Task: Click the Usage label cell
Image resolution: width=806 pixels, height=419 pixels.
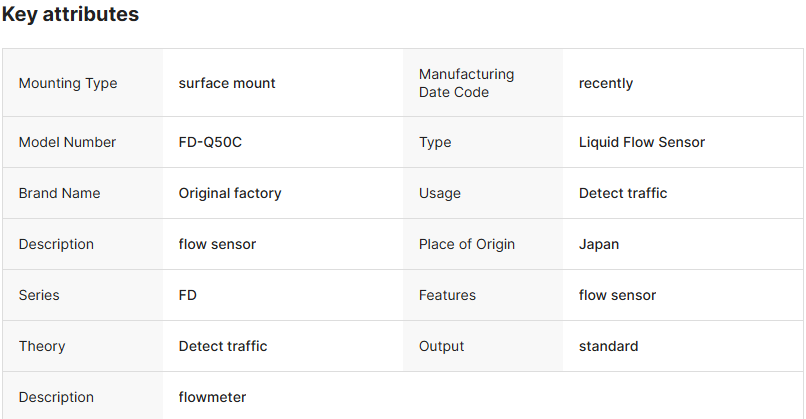Action: click(440, 193)
